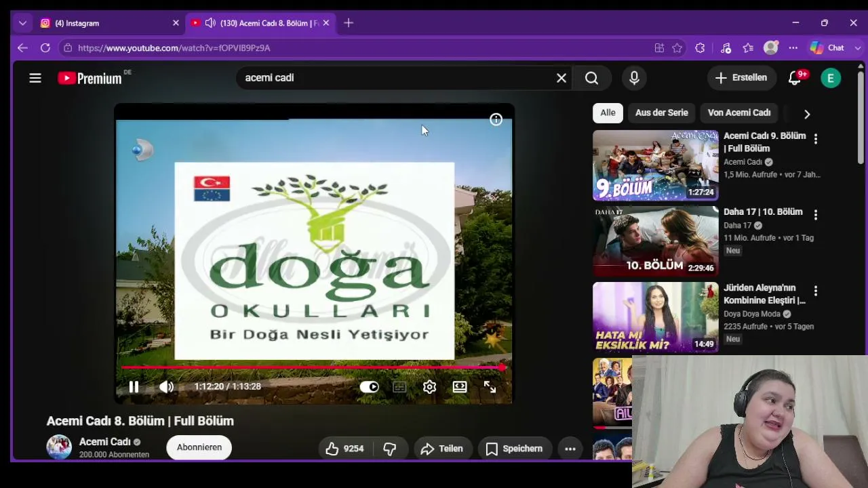This screenshot has width=868, height=488.
Task: Open options for Acemi Cadı 9. Bölüm video
Action: 816,139
